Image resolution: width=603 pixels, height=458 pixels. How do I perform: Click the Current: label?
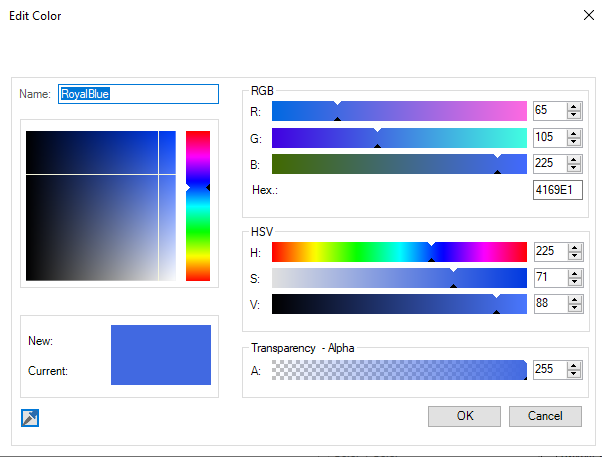[x=48, y=371]
